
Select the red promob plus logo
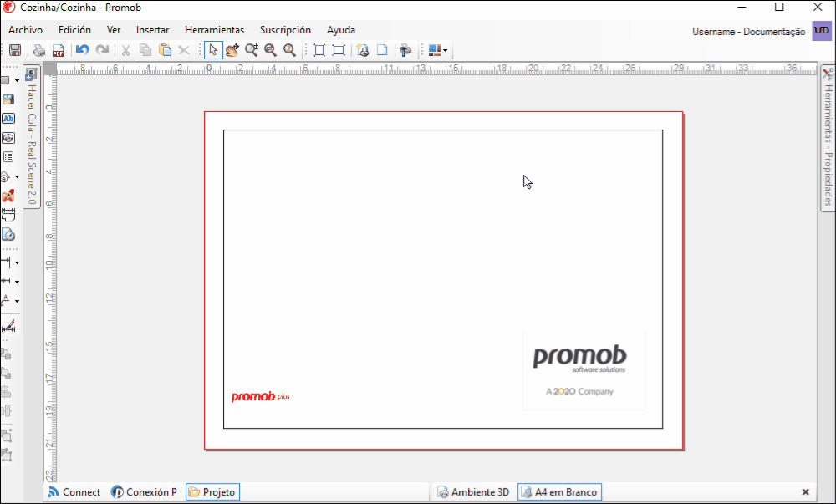click(261, 396)
